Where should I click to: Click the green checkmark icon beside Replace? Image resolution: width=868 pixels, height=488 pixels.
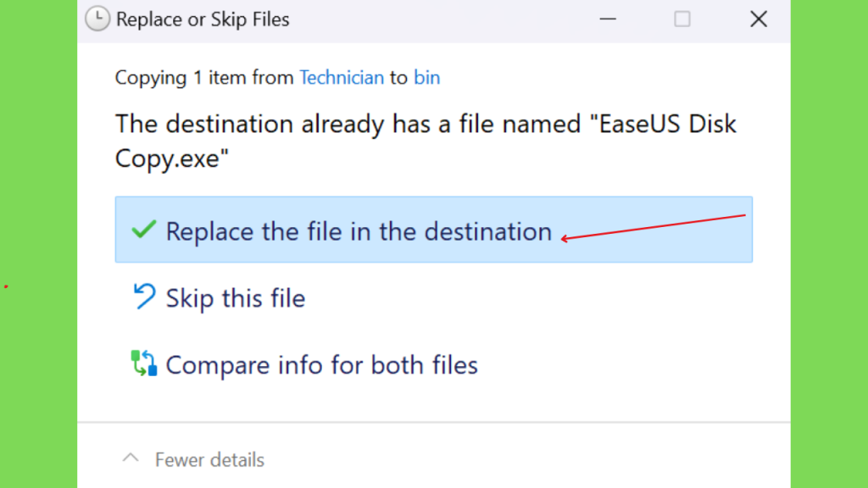tap(143, 229)
